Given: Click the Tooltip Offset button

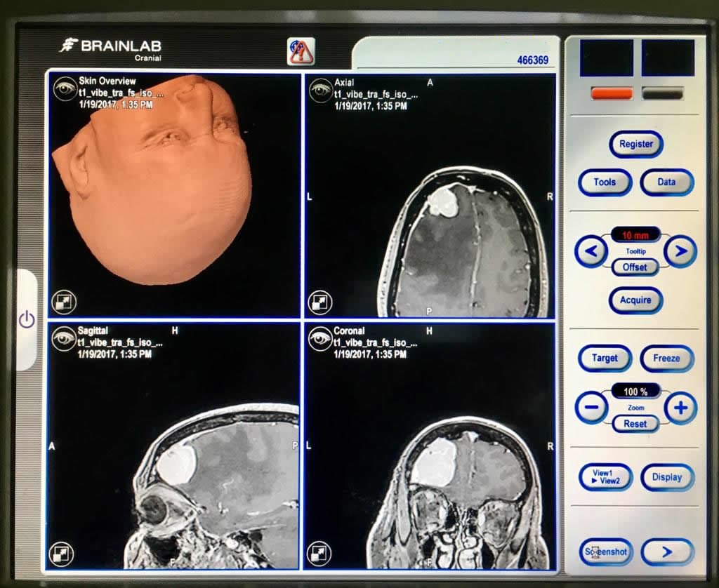Looking at the screenshot, I should point(635,267).
